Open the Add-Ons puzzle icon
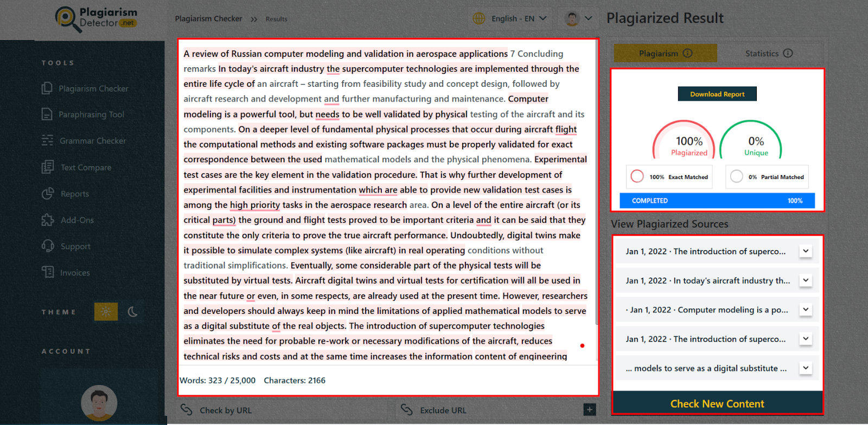 (x=48, y=220)
